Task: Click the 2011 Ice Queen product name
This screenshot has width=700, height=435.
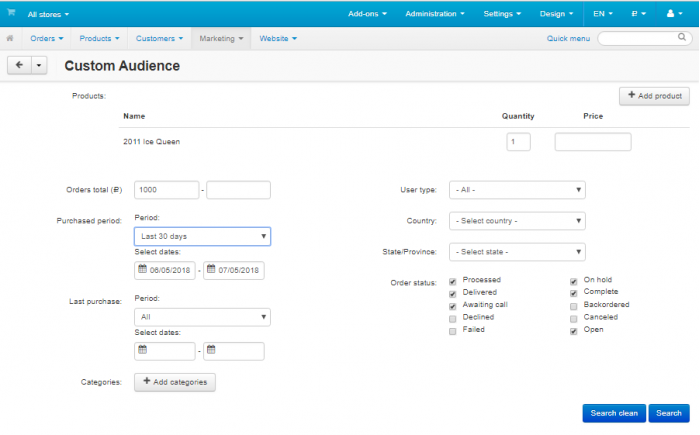Action: click(152, 142)
